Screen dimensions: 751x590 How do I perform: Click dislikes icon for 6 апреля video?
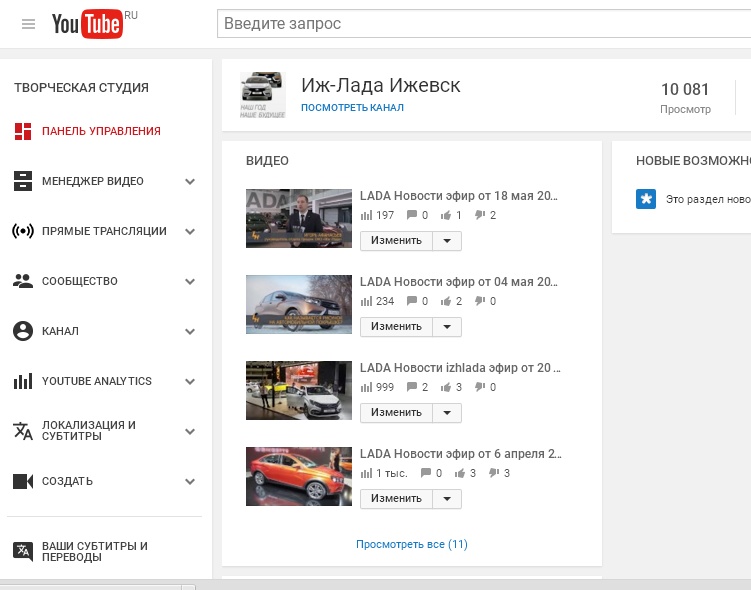click(493, 473)
